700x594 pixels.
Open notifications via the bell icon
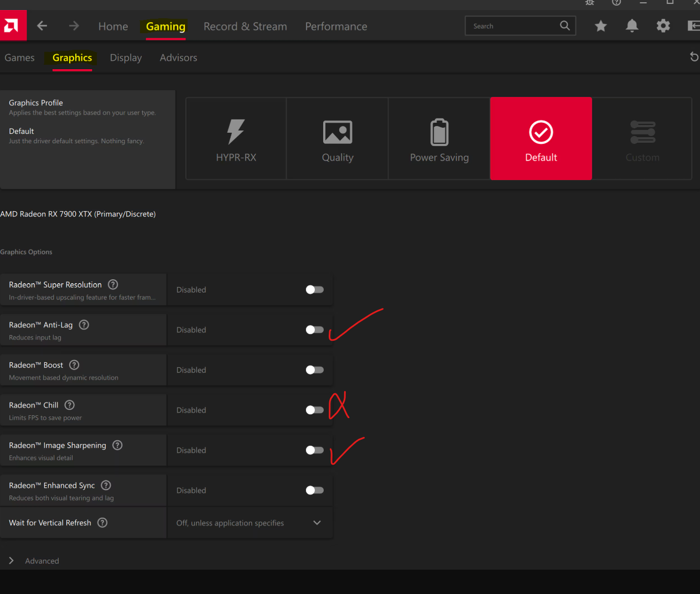point(632,25)
